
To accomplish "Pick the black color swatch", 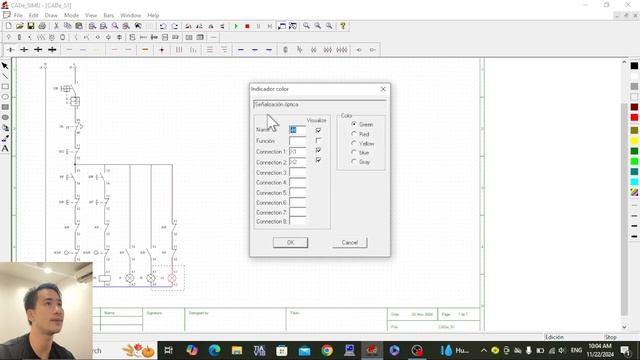I will pos(634,66).
